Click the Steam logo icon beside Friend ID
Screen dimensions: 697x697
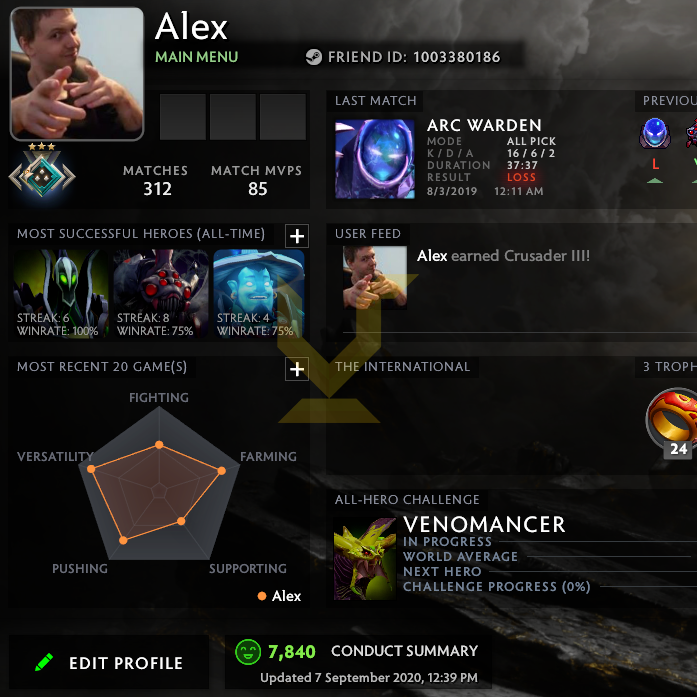pyautogui.click(x=313, y=57)
